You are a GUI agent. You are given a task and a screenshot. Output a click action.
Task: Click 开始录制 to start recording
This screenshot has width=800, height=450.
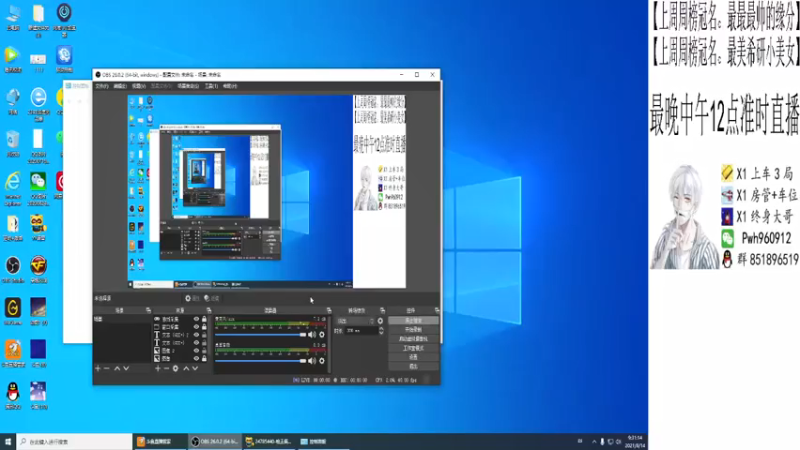coord(413,330)
